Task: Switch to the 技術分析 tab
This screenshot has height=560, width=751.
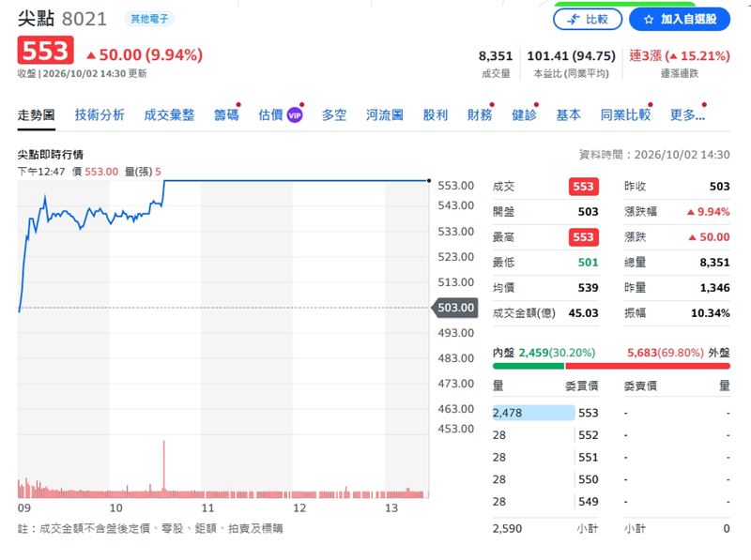Action: [x=100, y=115]
